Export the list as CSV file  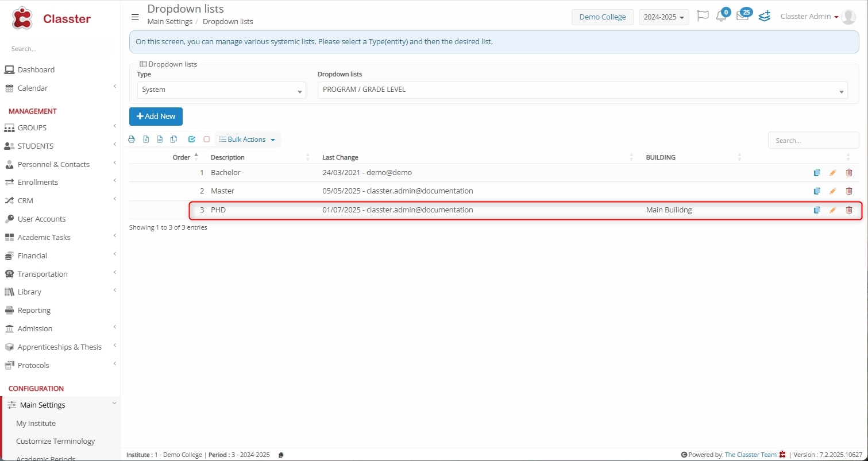tap(160, 140)
